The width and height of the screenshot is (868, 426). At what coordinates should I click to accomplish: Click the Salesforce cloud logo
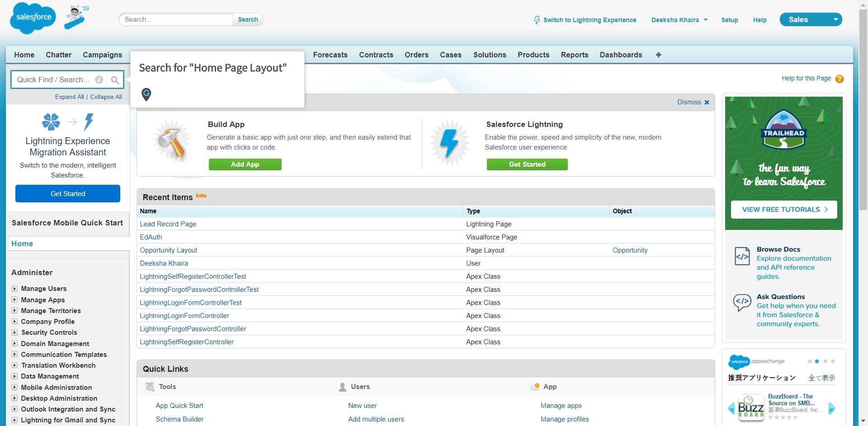click(x=33, y=18)
